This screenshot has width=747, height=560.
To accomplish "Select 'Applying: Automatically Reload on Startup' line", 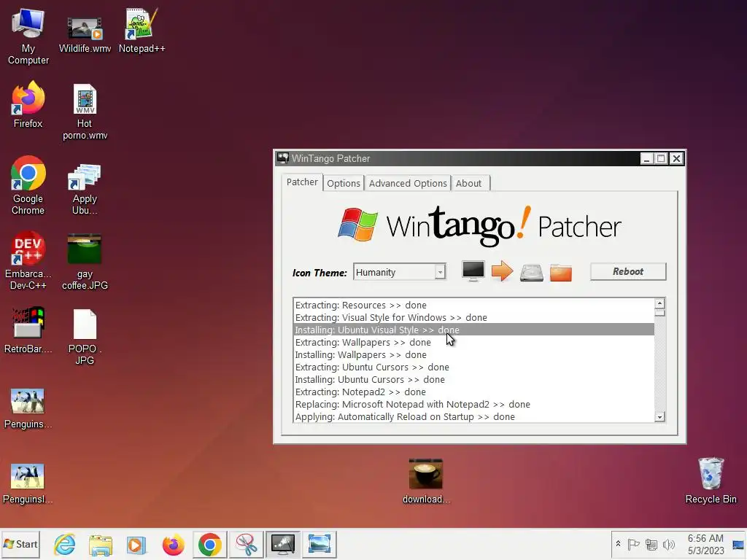I will pos(474,416).
